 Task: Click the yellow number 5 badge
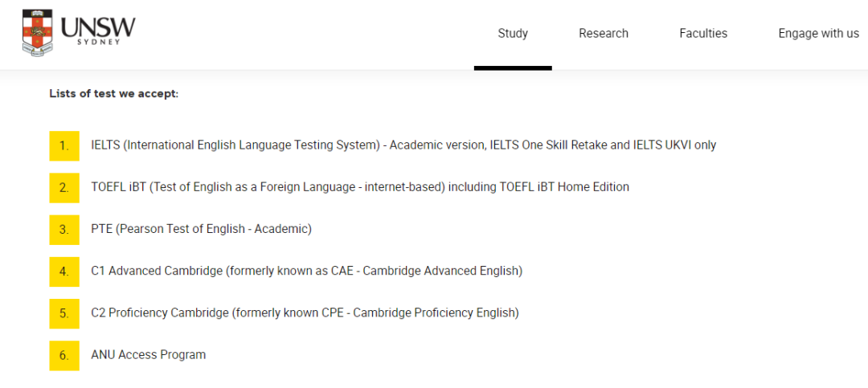coord(64,312)
